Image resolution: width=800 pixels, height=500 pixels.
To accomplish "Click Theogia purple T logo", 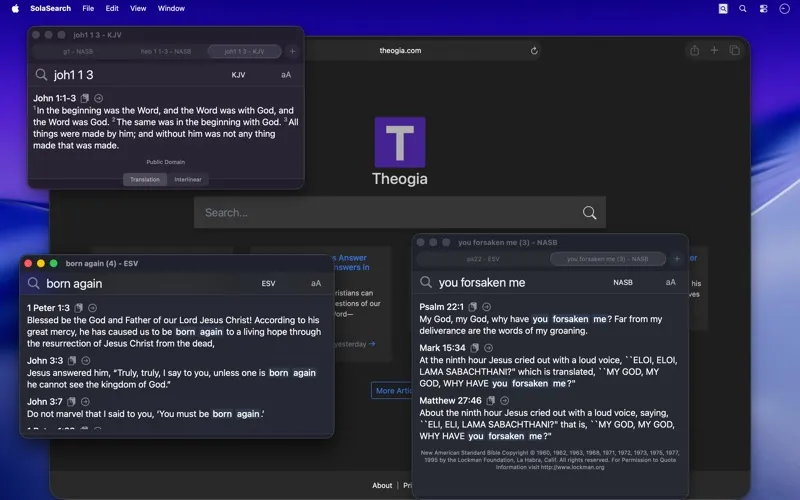I will point(400,142).
